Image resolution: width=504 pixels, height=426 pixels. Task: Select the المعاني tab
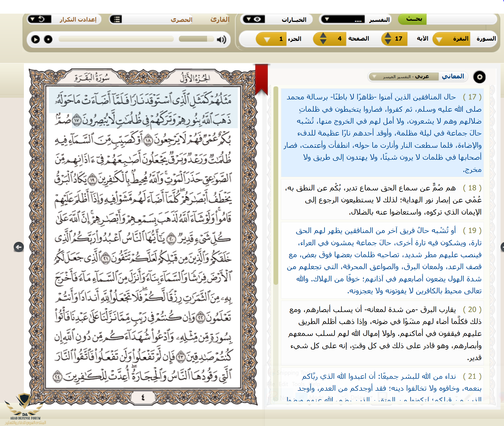click(x=453, y=76)
